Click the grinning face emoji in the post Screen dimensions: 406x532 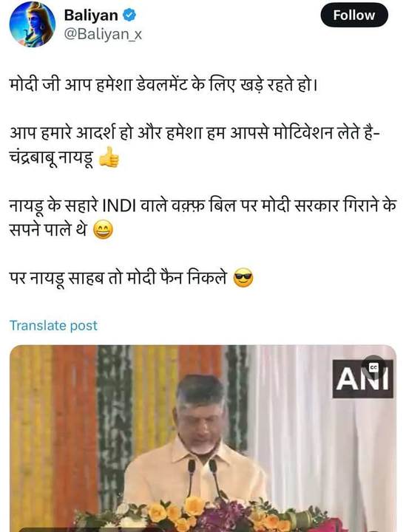point(103,230)
